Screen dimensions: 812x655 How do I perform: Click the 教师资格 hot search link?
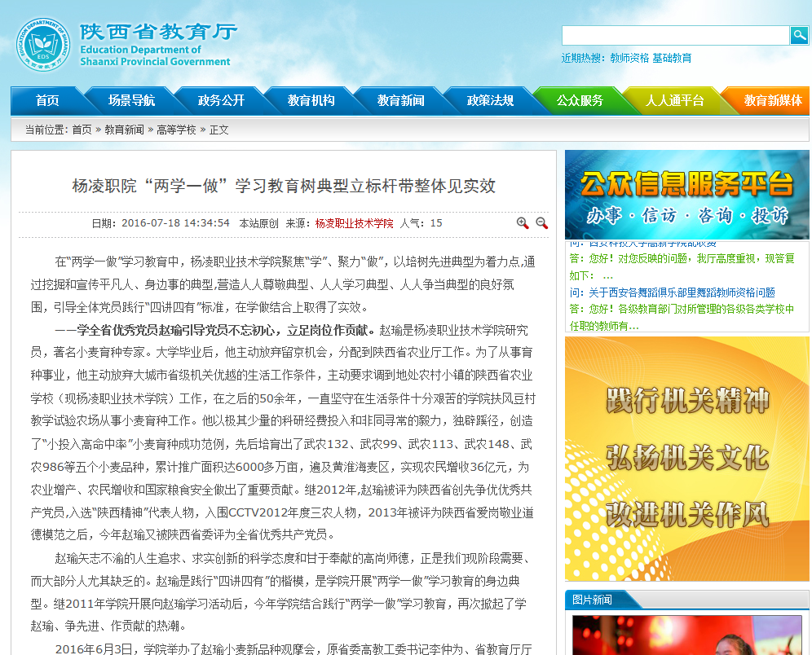coord(629,58)
